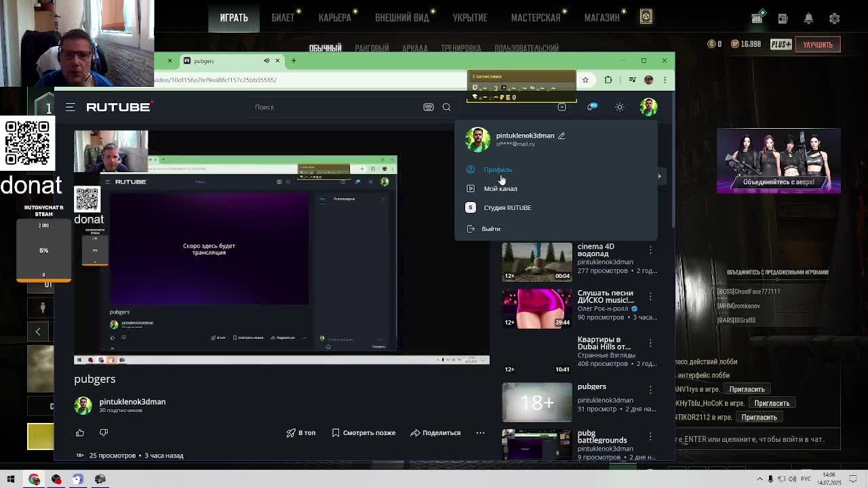
Task: Open the RUTUBE hamburger menu
Action: coord(70,107)
